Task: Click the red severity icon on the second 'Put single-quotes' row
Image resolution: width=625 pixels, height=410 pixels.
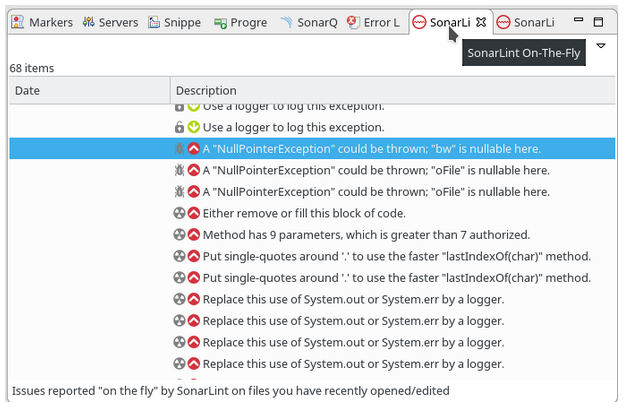Action: point(194,278)
